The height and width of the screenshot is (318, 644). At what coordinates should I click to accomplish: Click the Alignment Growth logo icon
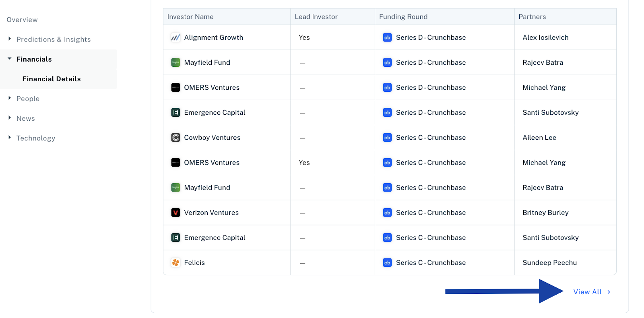pyautogui.click(x=175, y=37)
